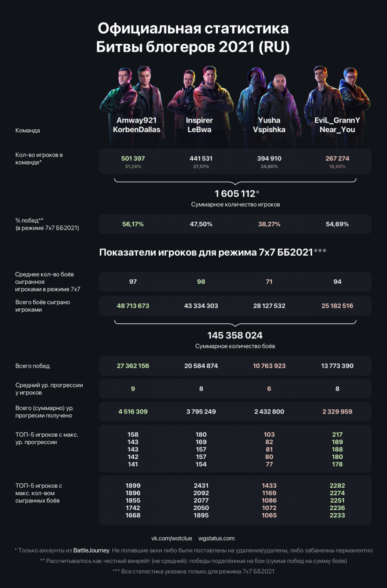Select the 38,27% win rate value

269,224
